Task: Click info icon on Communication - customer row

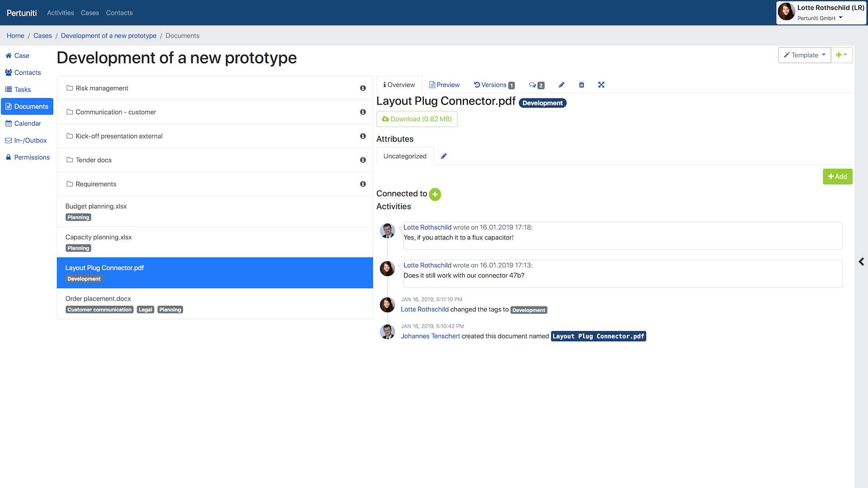Action: tap(363, 112)
